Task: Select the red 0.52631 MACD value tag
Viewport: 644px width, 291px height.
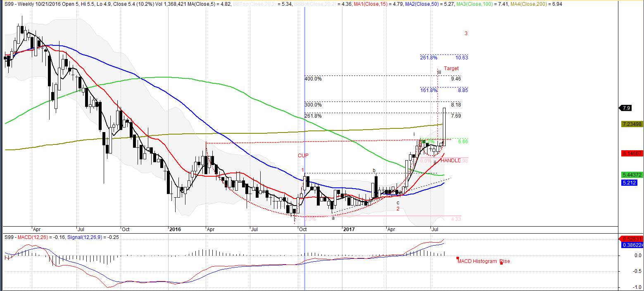Action: point(632,239)
